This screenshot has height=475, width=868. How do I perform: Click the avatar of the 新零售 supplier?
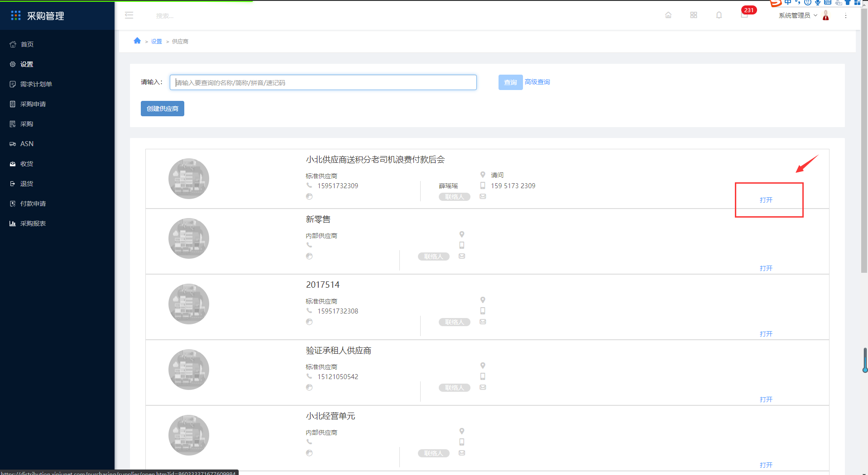click(x=189, y=238)
